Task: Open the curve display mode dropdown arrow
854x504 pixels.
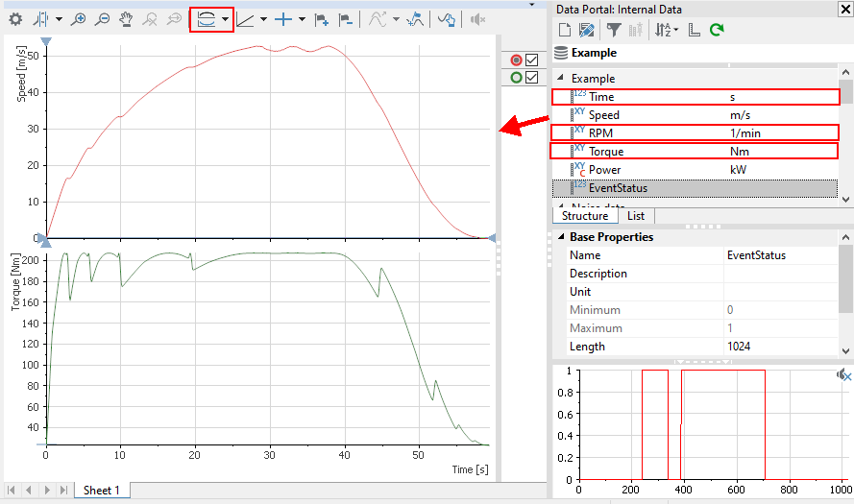Action: (225, 19)
